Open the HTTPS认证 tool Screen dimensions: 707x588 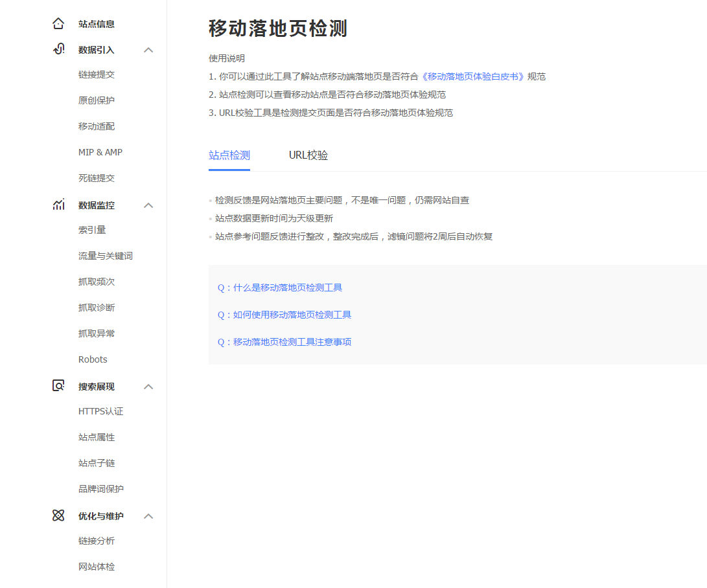pyautogui.click(x=100, y=411)
